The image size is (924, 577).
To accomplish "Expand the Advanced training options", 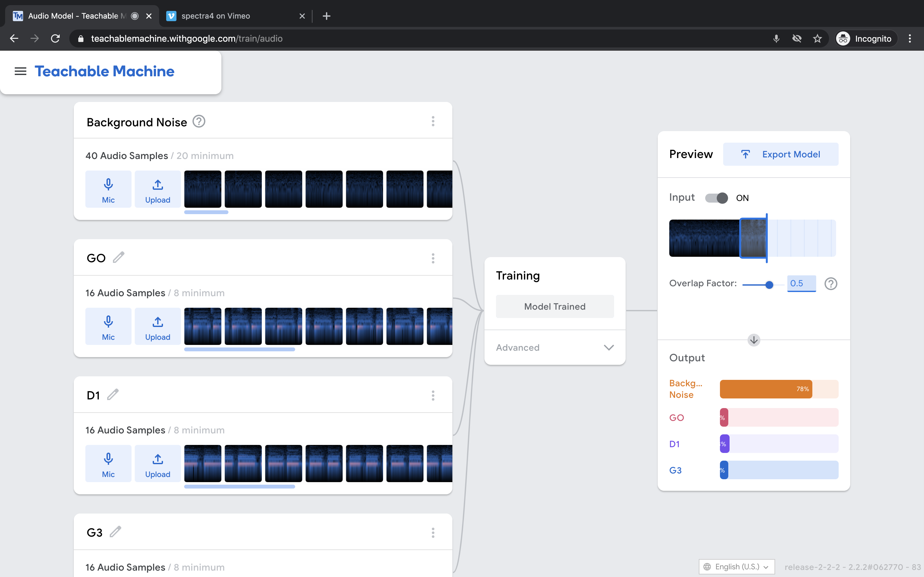I will click(x=554, y=348).
